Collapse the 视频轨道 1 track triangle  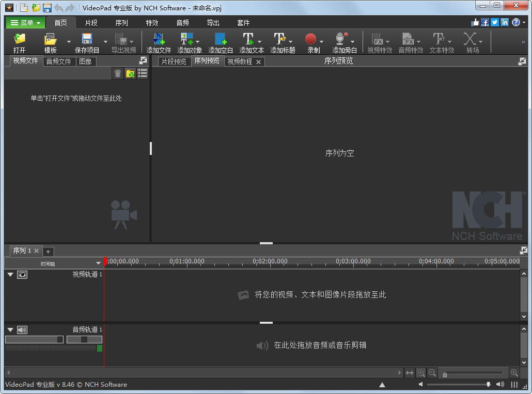pos(10,275)
